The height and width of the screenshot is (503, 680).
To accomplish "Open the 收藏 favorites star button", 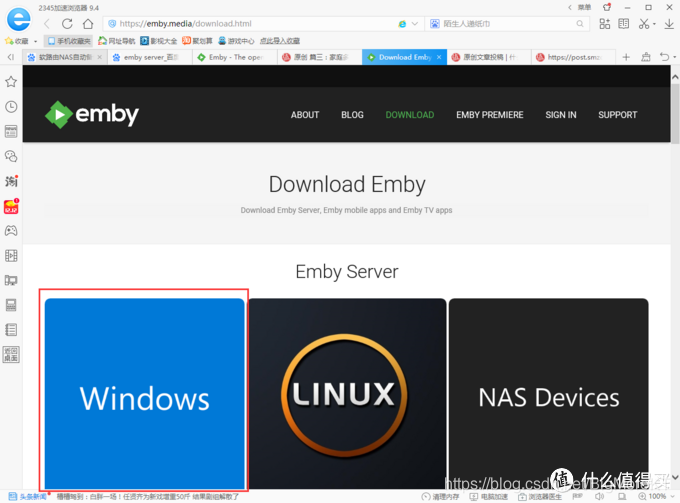I will point(16,41).
